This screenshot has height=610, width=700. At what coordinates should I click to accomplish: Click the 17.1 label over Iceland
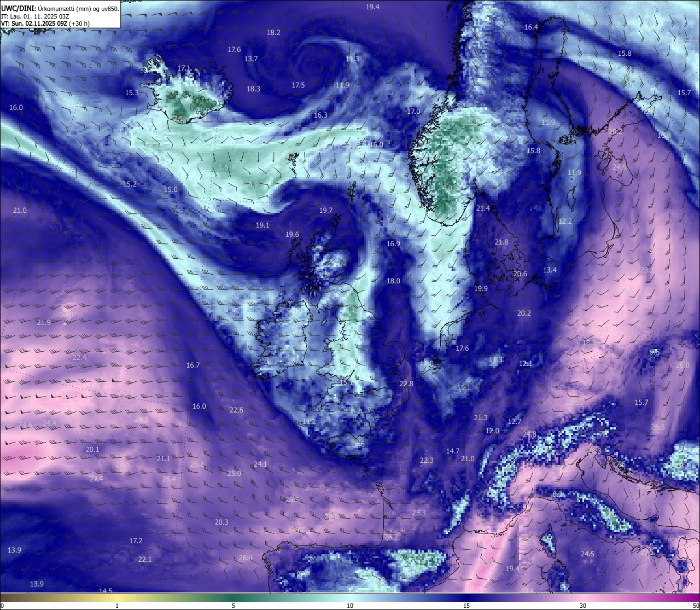pyautogui.click(x=184, y=68)
